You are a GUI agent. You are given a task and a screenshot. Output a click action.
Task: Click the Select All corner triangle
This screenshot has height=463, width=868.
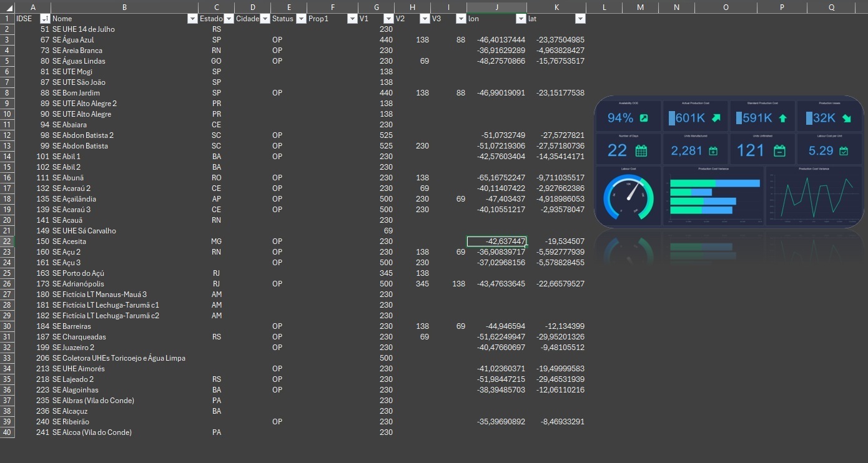(7, 7)
